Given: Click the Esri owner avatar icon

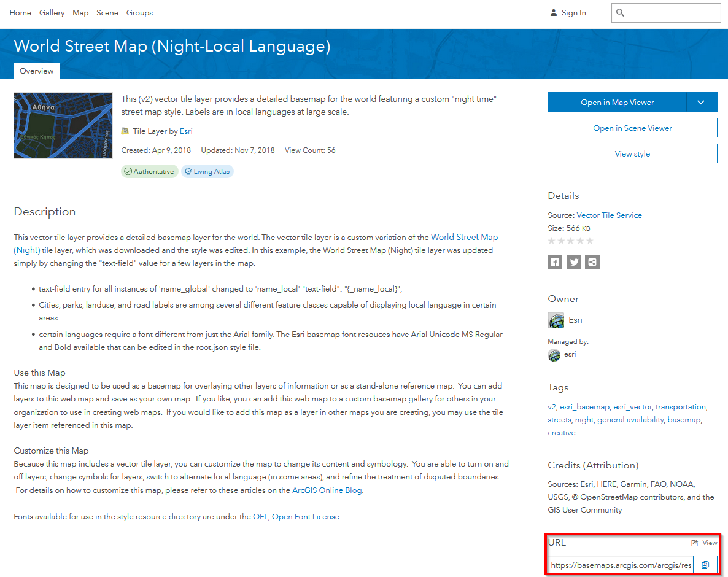Looking at the screenshot, I should click(555, 320).
